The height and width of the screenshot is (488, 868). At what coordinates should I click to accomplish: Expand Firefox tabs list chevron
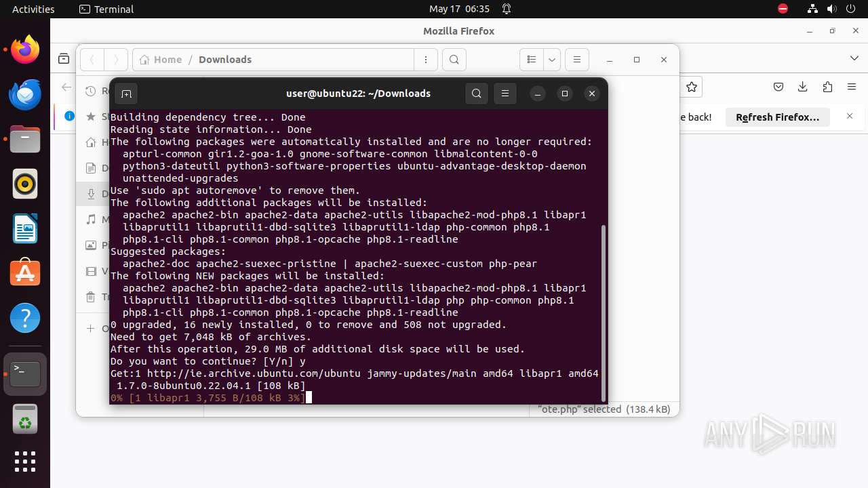(854, 58)
